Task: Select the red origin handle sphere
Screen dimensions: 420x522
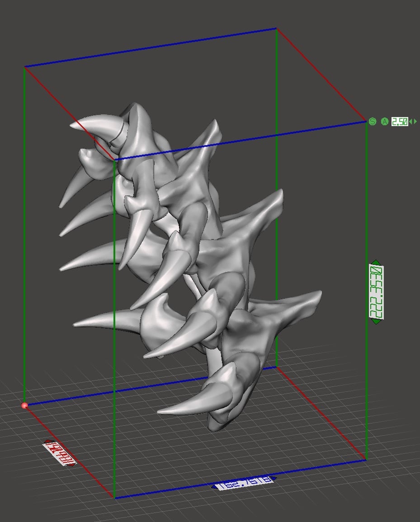Action: click(24, 405)
